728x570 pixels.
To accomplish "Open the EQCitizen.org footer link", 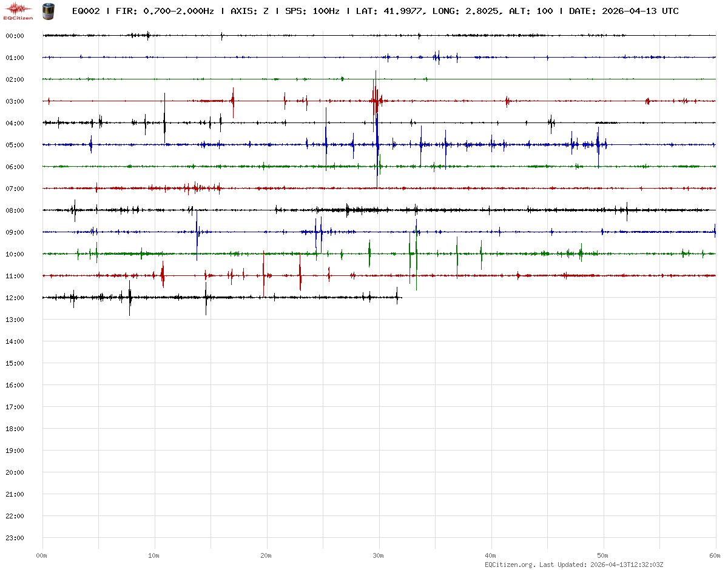I will coord(510,565).
